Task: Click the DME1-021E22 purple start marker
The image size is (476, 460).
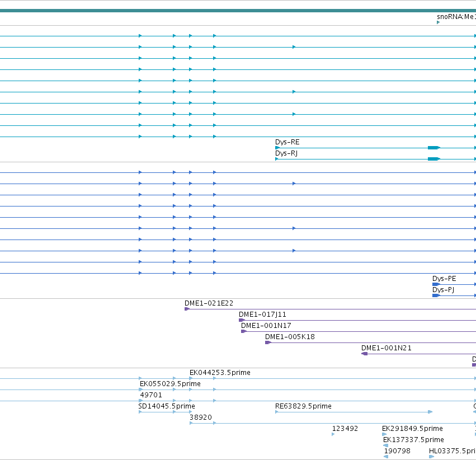Action: [x=187, y=309]
